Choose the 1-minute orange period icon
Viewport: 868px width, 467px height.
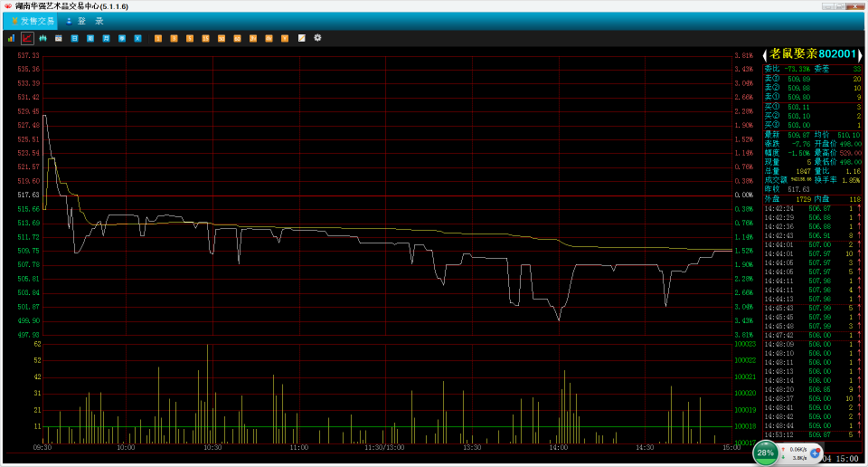point(158,38)
